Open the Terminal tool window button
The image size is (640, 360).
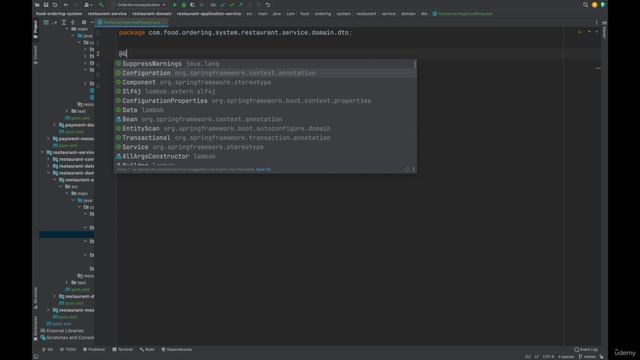pos(122,349)
